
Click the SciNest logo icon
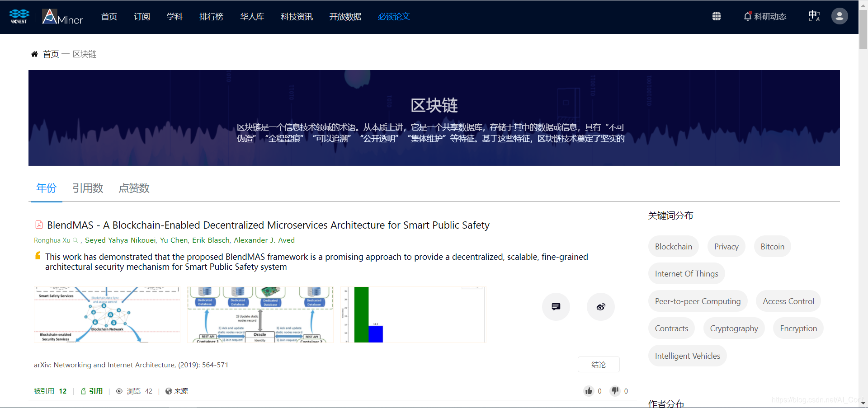pyautogui.click(x=19, y=16)
